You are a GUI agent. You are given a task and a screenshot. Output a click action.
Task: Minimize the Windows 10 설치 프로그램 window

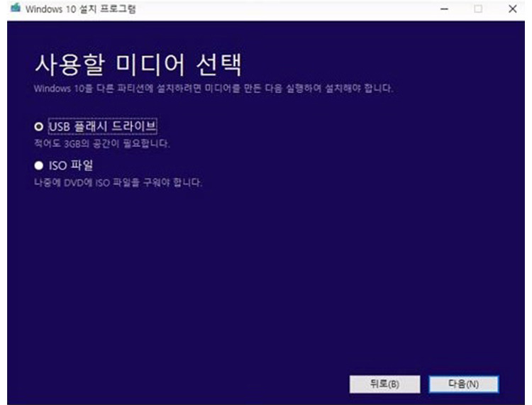pyautogui.click(x=444, y=9)
